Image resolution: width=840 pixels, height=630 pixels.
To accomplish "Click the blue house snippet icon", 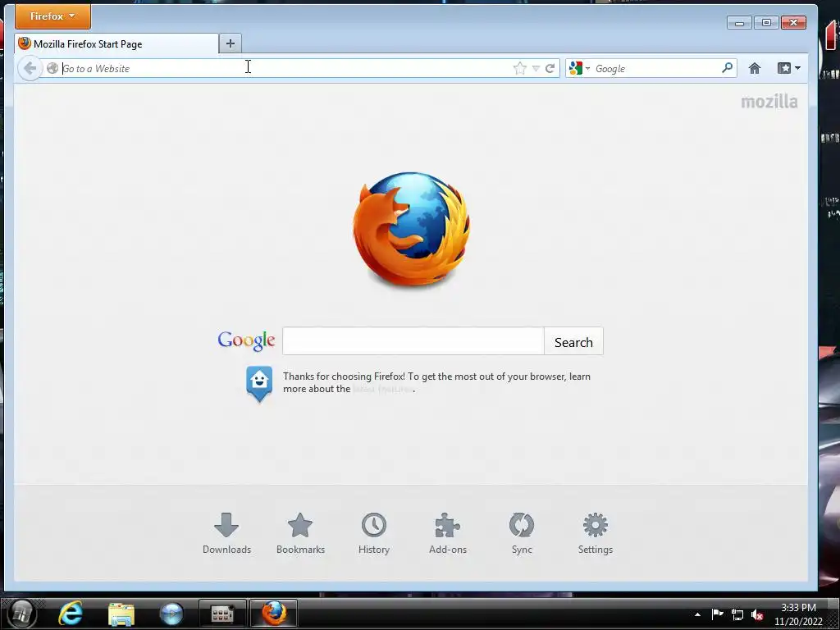I will (x=259, y=384).
